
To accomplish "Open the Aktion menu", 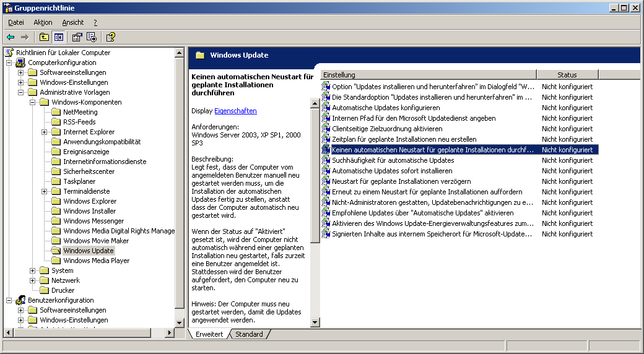I will (43, 22).
